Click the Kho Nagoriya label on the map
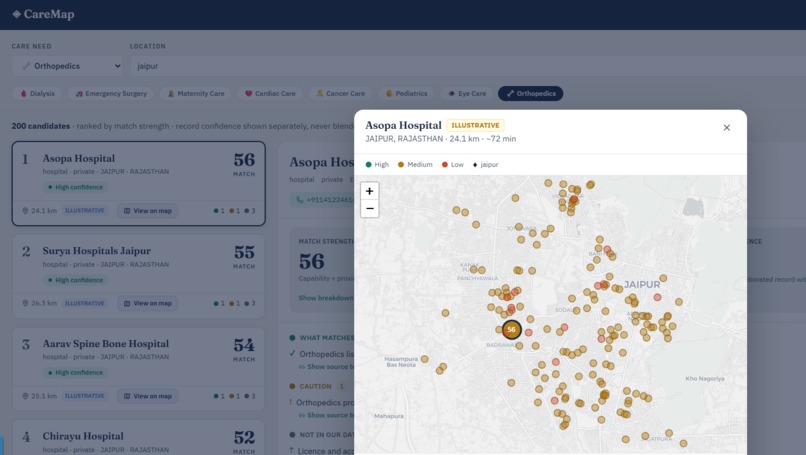 [x=705, y=378]
